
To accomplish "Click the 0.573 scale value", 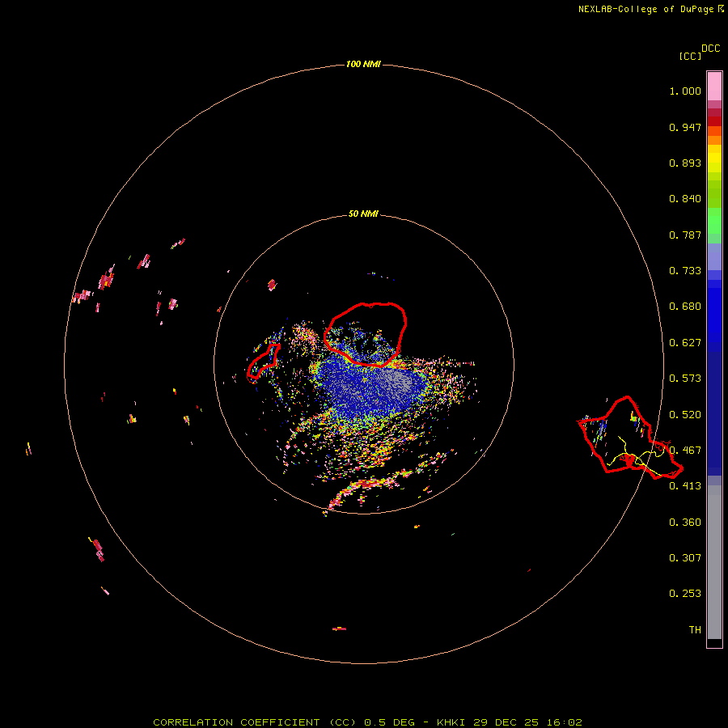I will pos(685,379).
